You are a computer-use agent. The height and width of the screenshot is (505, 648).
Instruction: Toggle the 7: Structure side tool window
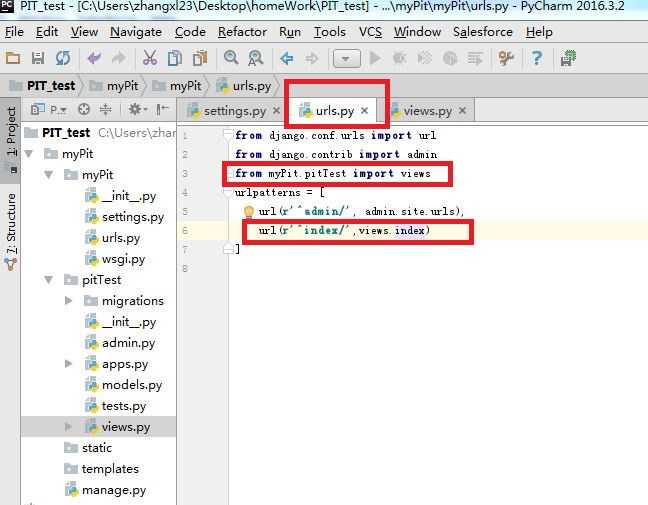(11, 231)
